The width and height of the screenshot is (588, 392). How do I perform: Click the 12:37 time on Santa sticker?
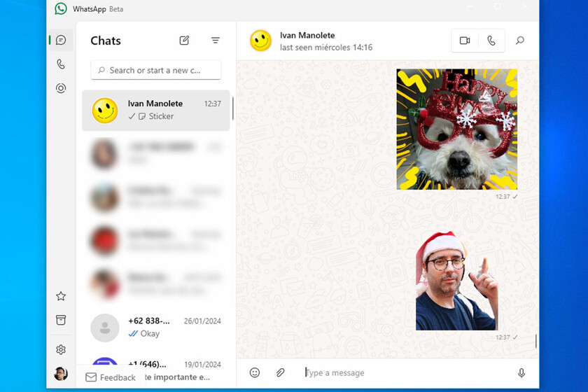[x=503, y=337]
